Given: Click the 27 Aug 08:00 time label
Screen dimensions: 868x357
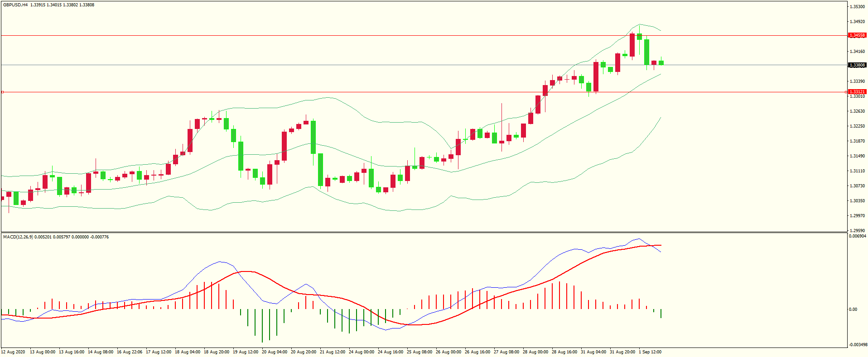Looking at the screenshot, I should 506,352.
